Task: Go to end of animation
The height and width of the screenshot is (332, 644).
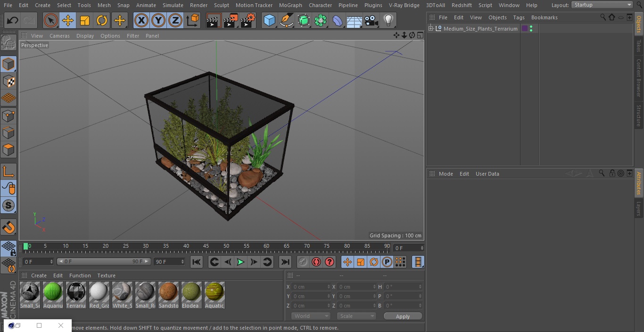Action: (x=285, y=262)
